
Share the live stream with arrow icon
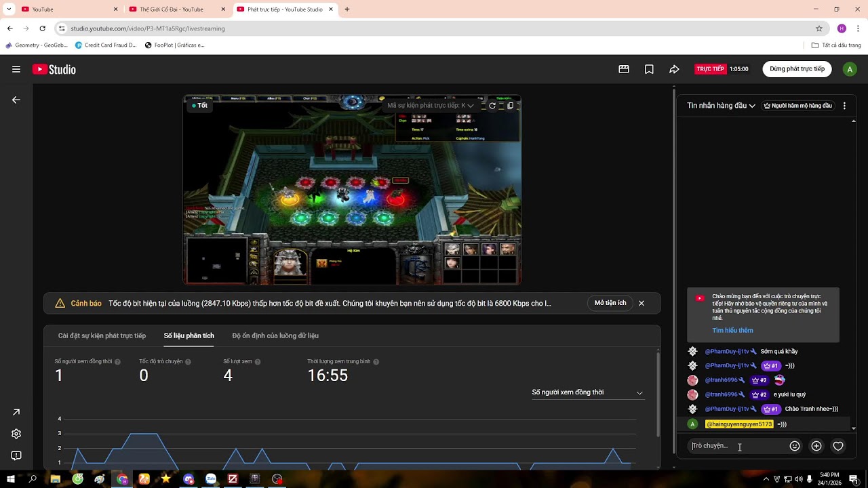674,69
